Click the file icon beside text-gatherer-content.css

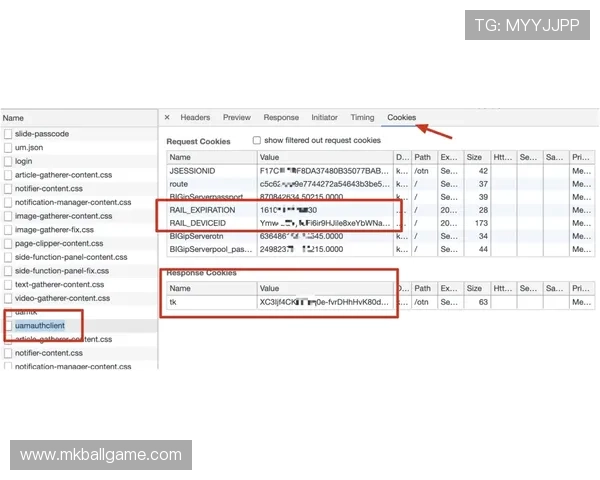point(8,284)
